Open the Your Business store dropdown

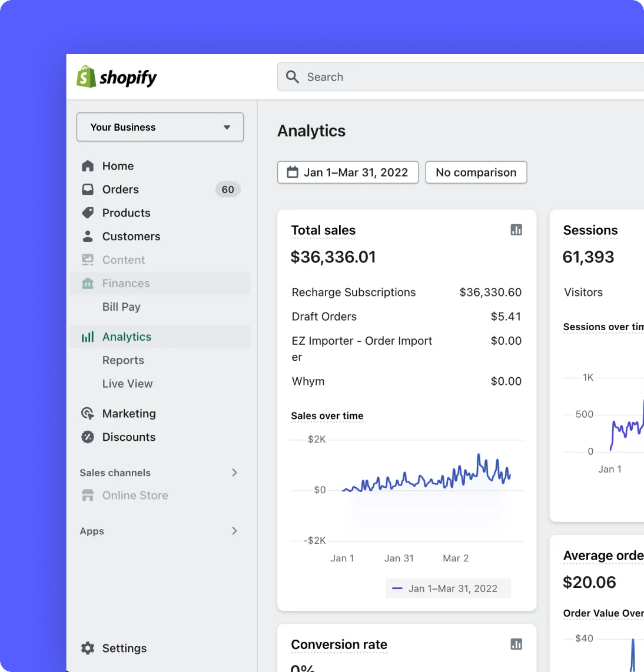point(160,127)
